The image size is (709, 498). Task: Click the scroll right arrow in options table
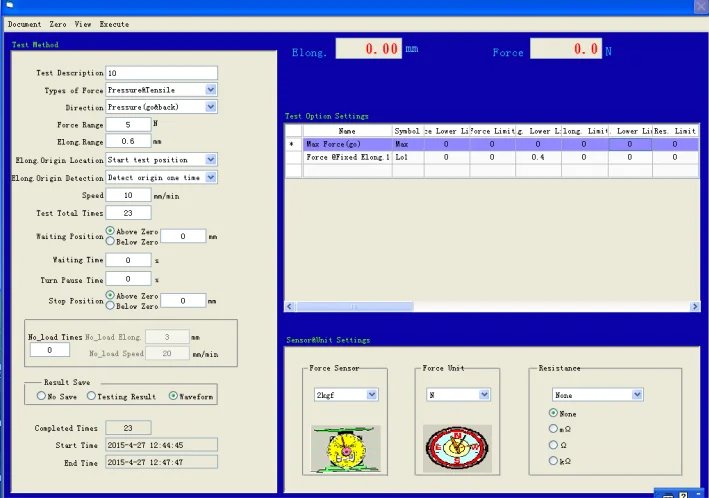pyautogui.click(x=695, y=307)
